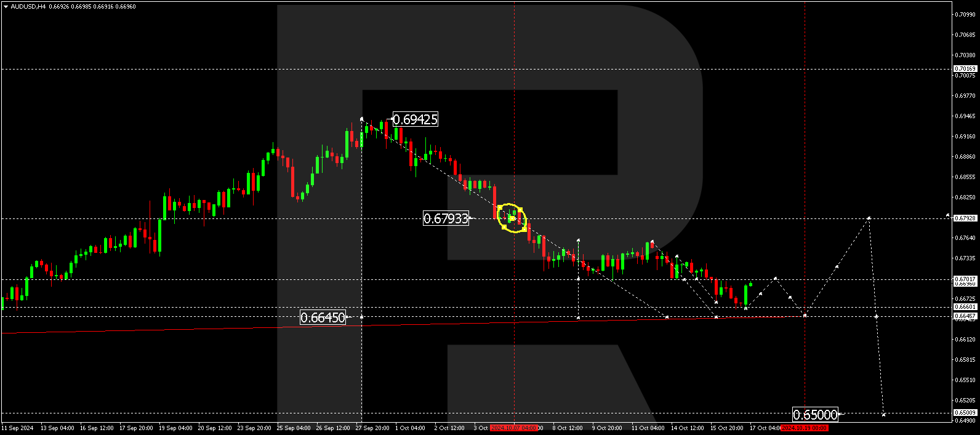Click the dropdown triangle beside AUDUSD,H4
980x435 pixels.
6,7
